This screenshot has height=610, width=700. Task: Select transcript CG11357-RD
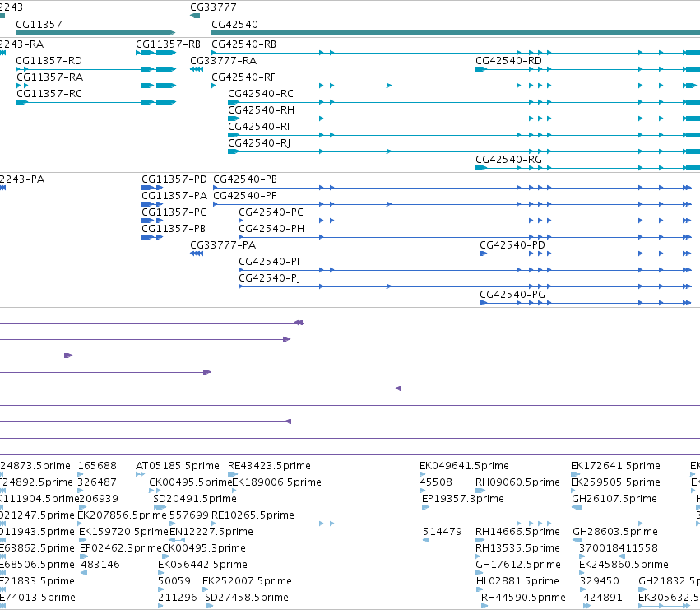[x=49, y=61]
